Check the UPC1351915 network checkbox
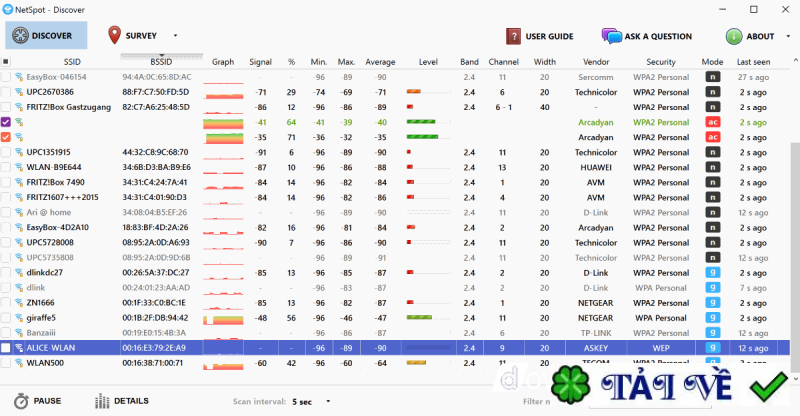 pyautogui.click(x=6, y=152)
